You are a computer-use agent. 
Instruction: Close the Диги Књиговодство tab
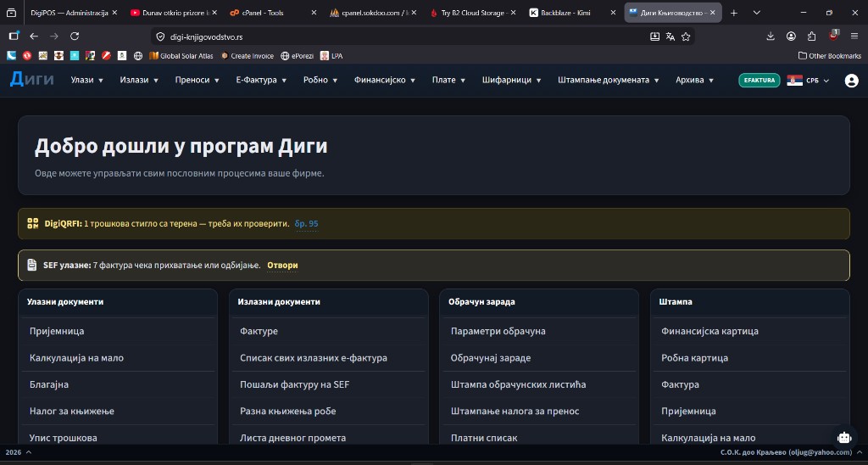[712, 13]
